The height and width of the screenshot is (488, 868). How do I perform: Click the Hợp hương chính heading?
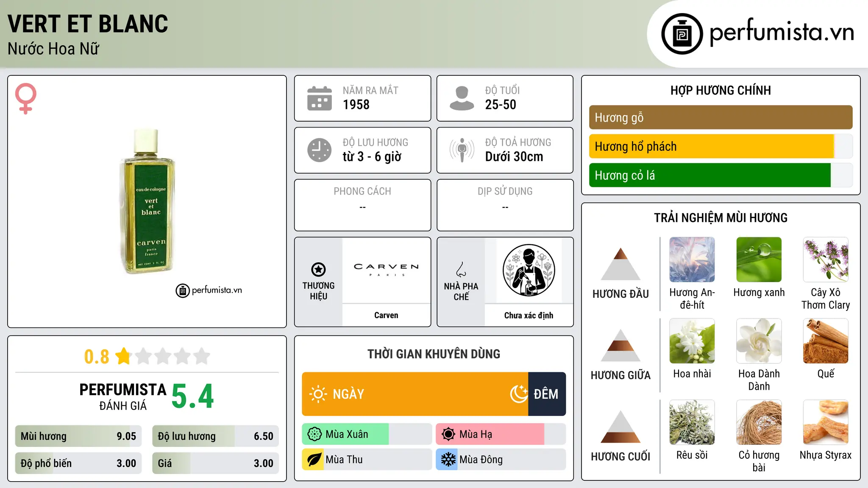pos(721,90)
